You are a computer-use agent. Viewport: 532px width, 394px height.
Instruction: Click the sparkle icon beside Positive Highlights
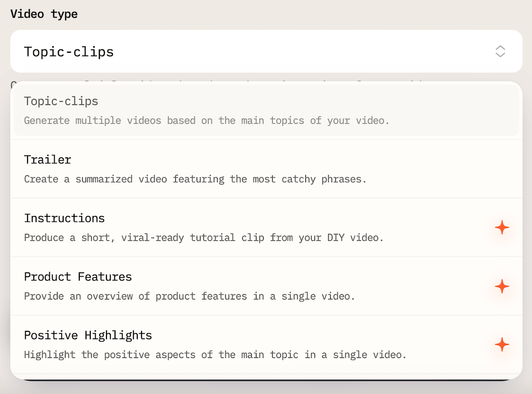point(502,345)
